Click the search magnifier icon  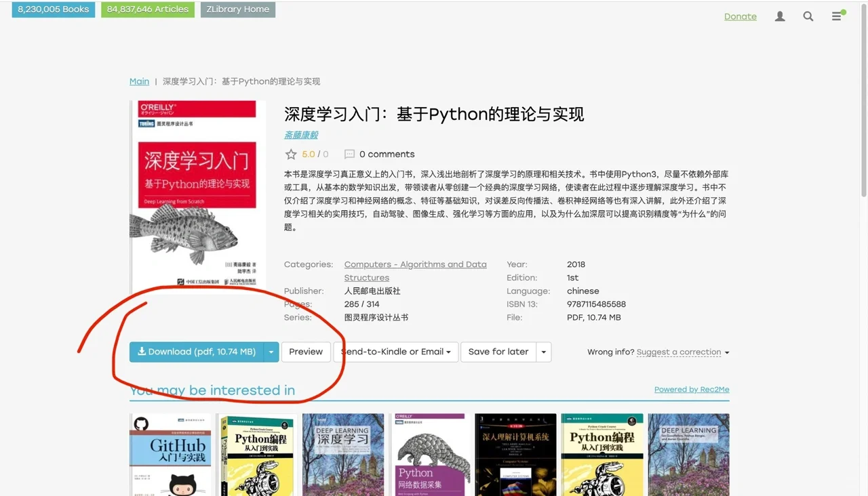[x=808, y=16]
